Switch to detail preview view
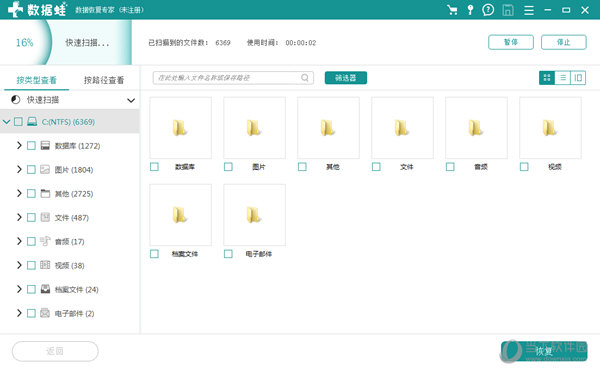Image resolution: width=600 pixels, height=375 pixels. tap(578, 78)
